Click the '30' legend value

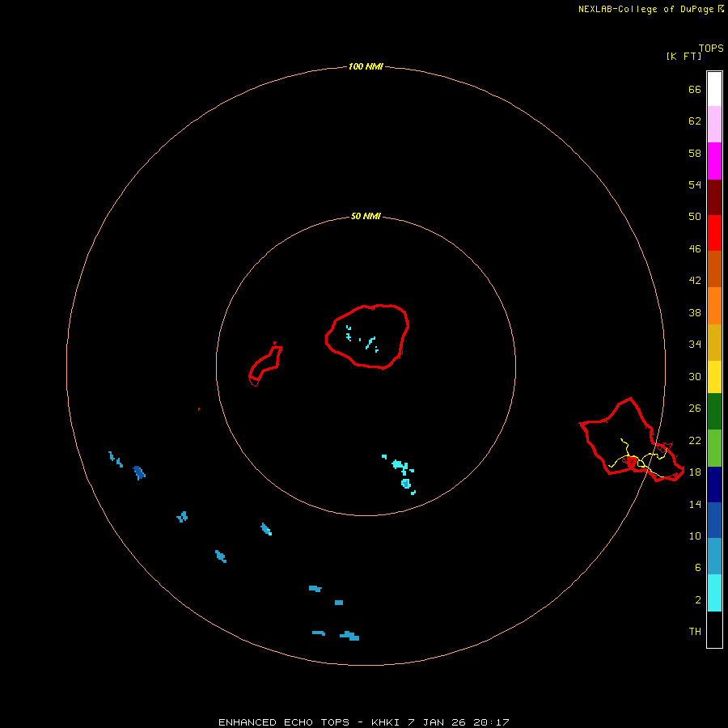(x=695, y=376)
